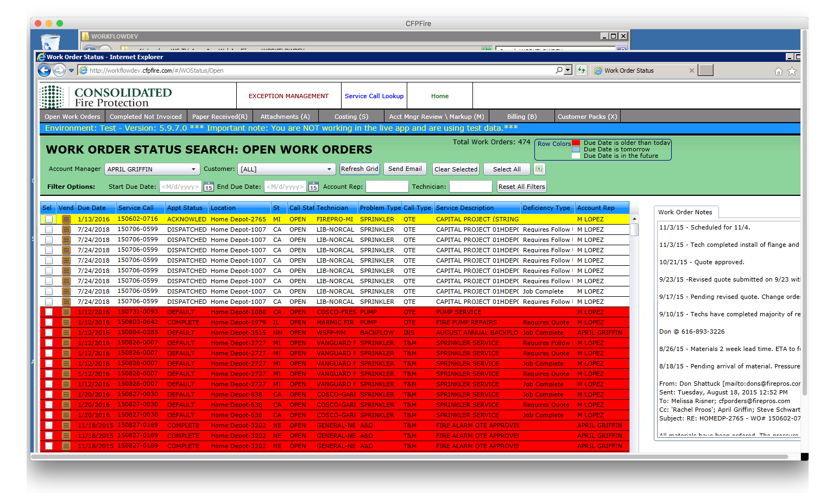Go back using the IE back arrow

(44, 70)
